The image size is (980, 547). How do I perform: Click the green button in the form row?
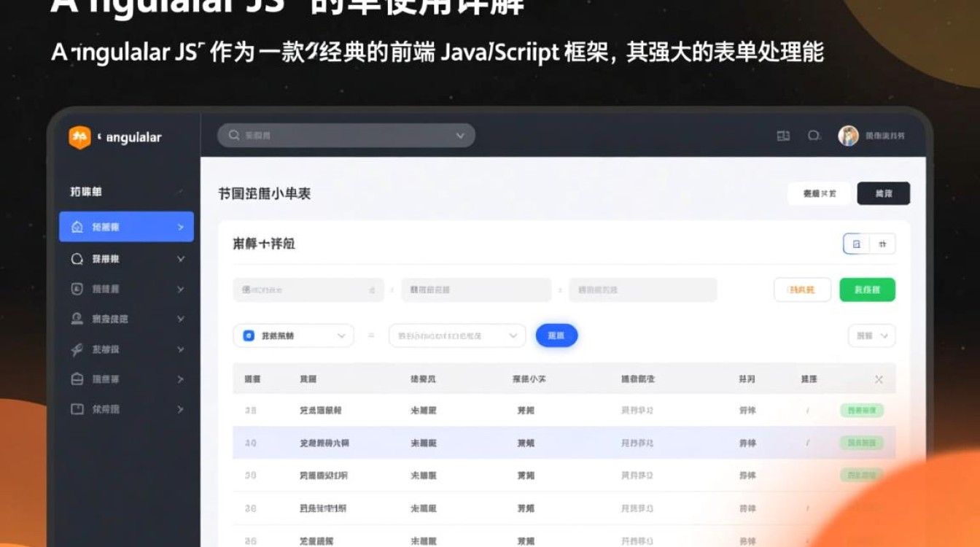(x=867, y=290)
